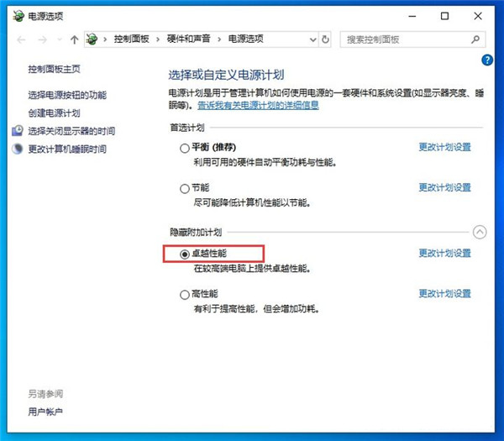Click the search magnifier icon
The image size is (504, 441).
(476, 39)
